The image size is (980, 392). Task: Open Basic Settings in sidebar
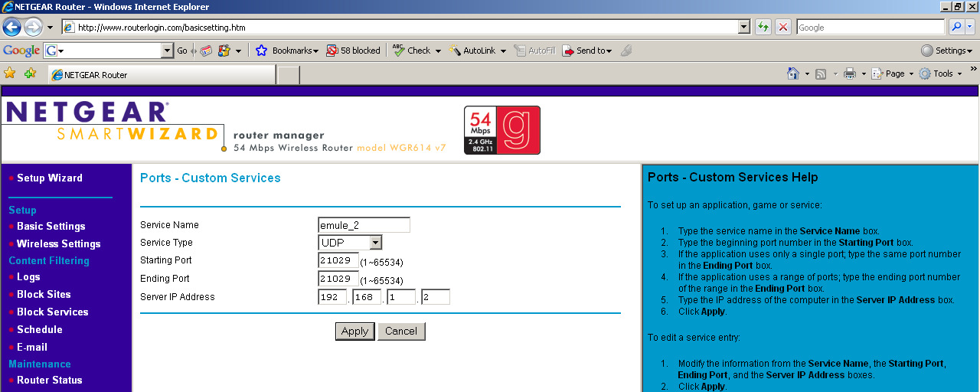pyautogui.click(x=51, y=226)
